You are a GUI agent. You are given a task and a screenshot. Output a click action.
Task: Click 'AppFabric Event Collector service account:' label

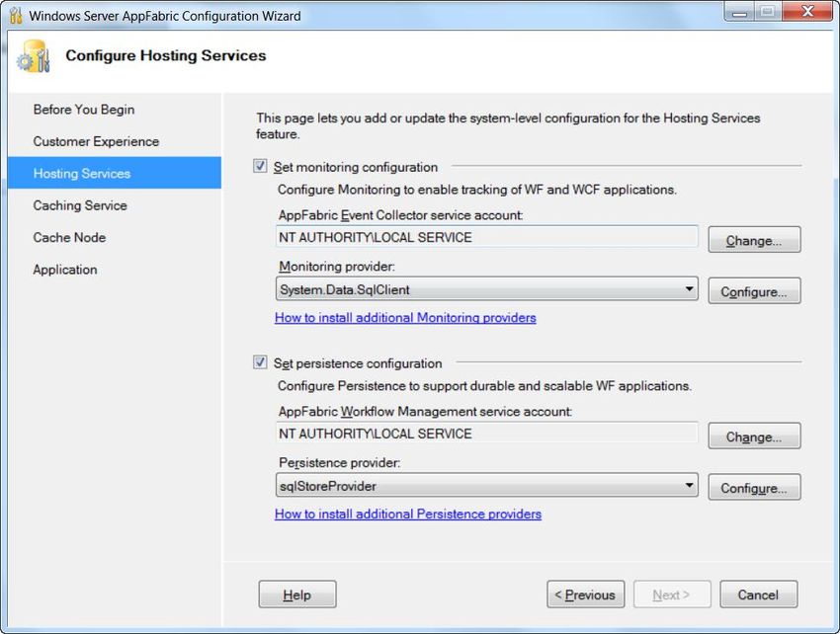click(400, 215)
